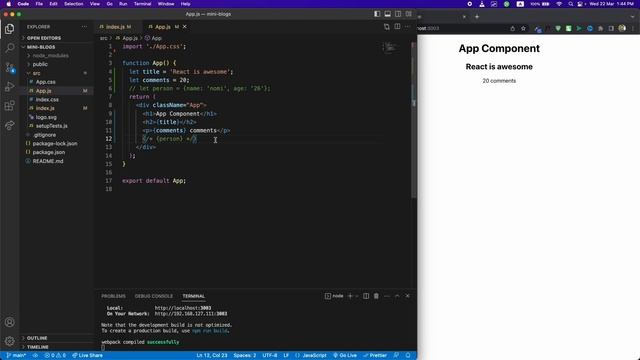Expand the node_modules folder

tap(51, 56)
